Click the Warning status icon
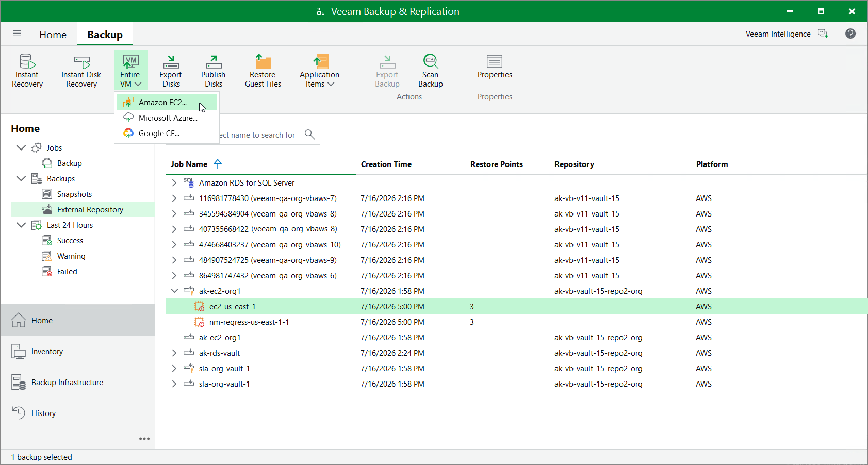The image size is (868, 465). [x=47, y=256]
